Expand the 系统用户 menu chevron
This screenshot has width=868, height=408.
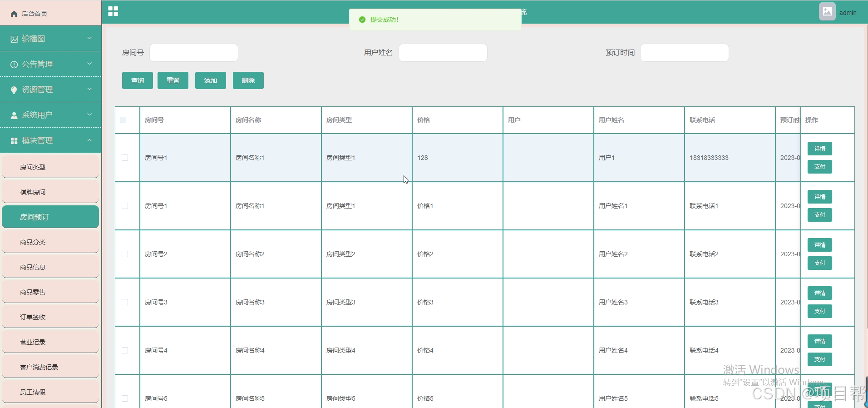tap(89, 114)
